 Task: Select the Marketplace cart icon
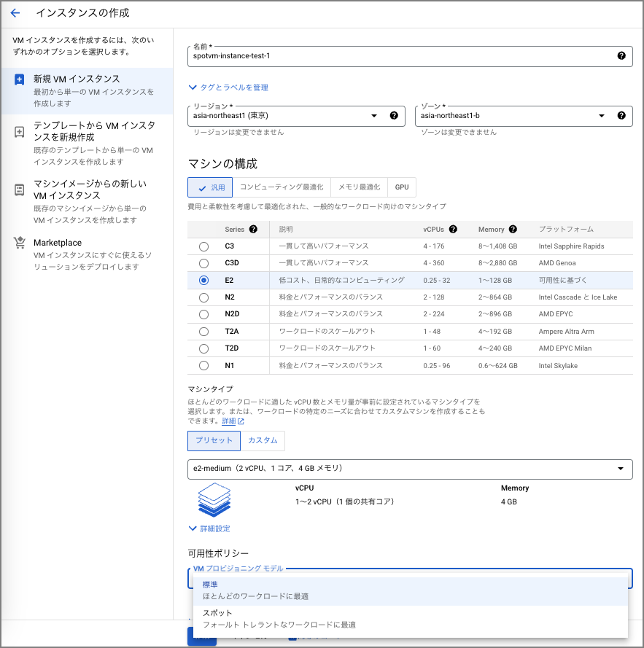(20, 243)
